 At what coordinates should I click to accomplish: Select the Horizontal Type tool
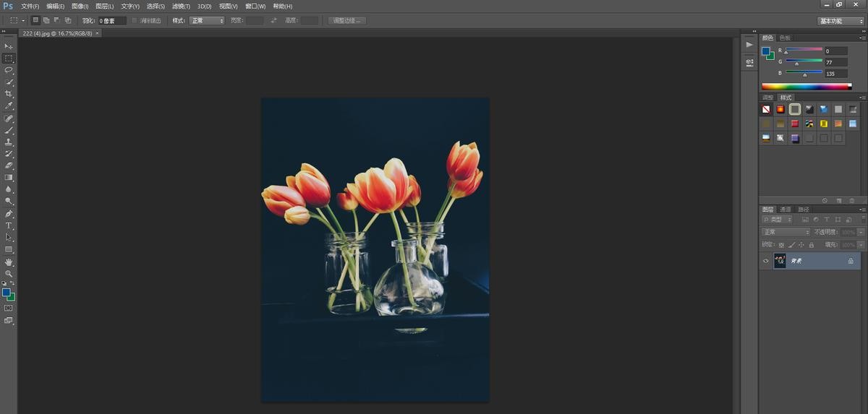click(x=9, y=226)
